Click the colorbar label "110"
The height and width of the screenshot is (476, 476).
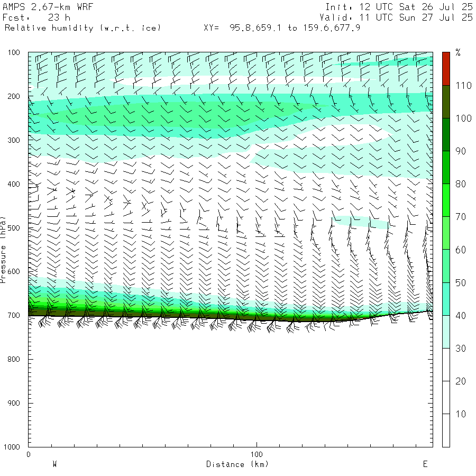[463, 86]
